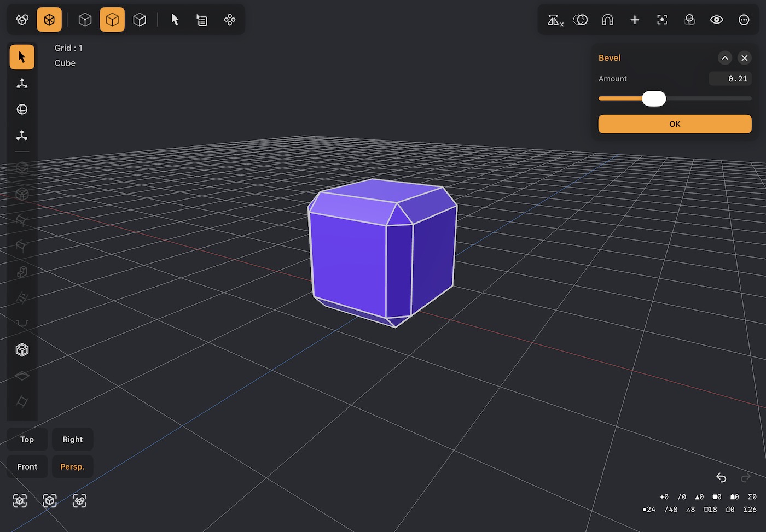
Task: Switch to Front view
Action: point(27,467)
